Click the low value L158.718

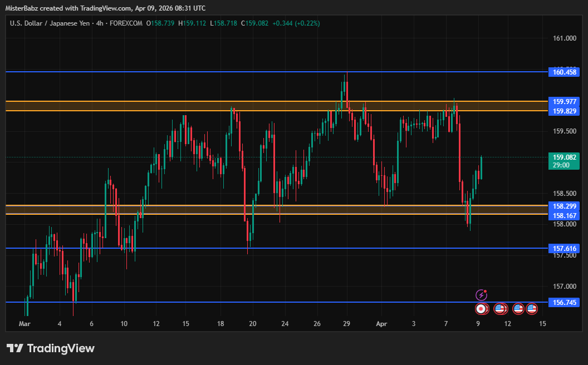coord(223,23)
